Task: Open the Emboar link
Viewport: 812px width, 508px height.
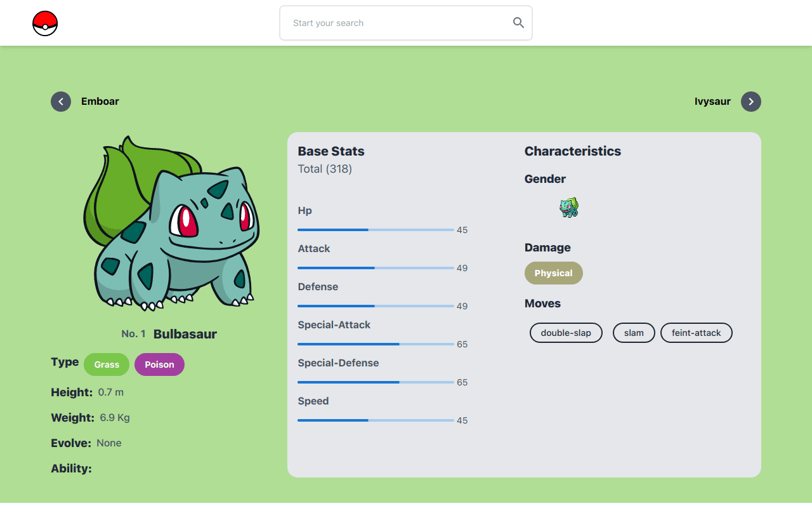Action: pos(100,102)
